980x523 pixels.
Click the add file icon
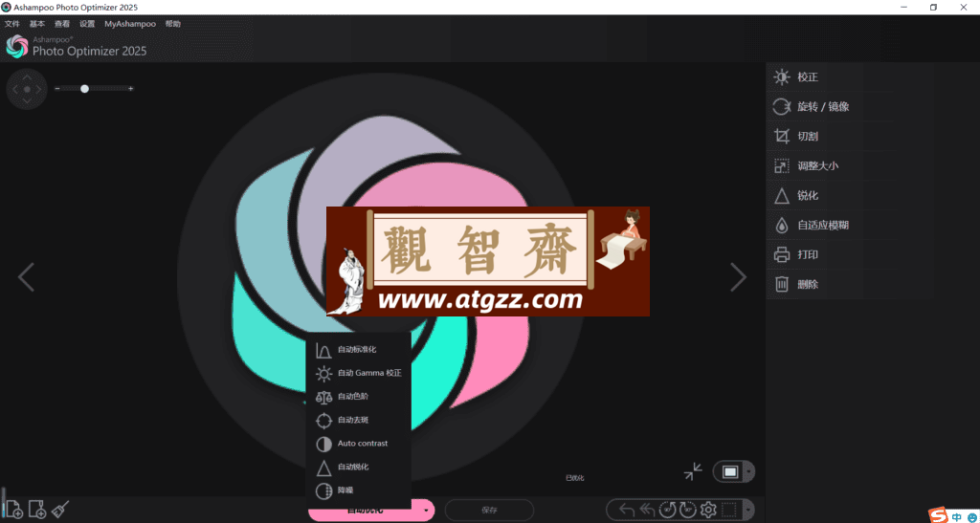click(x=14, y=510)
